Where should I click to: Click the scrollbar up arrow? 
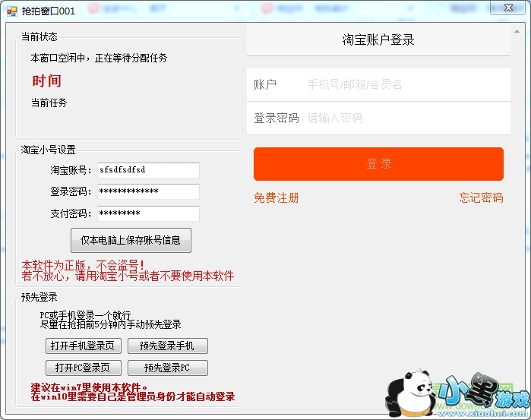point(517,31)
